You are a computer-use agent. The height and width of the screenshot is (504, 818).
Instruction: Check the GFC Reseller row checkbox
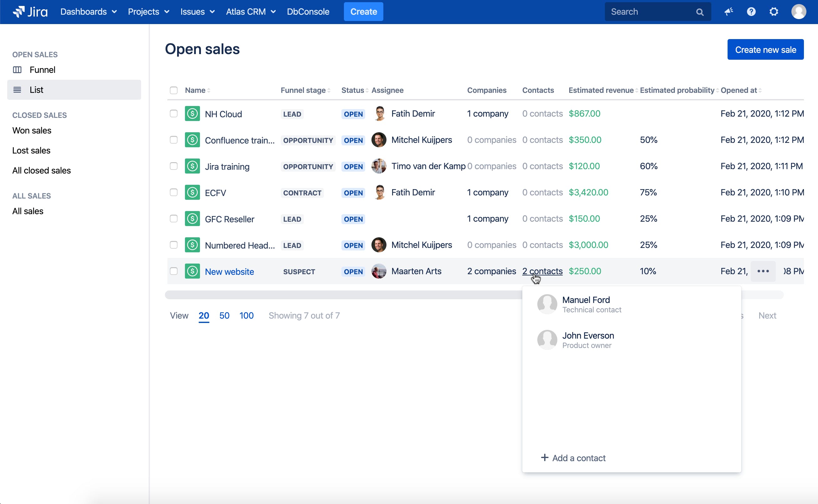(x=173, y=219)
